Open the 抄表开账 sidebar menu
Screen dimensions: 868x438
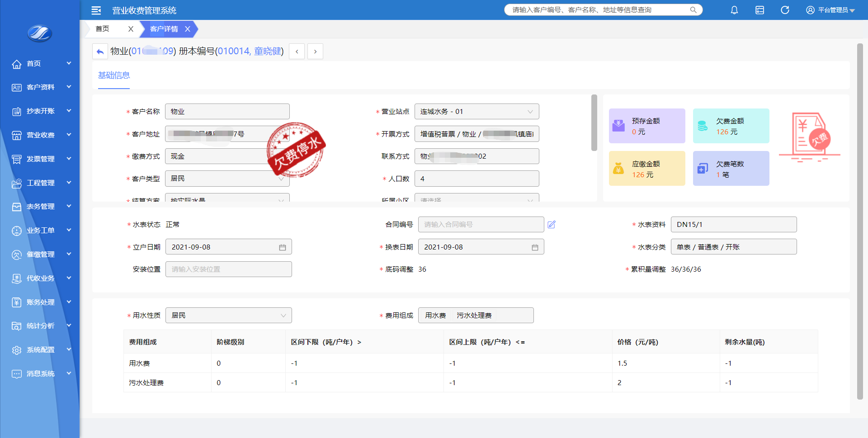(x=40, y=111)
